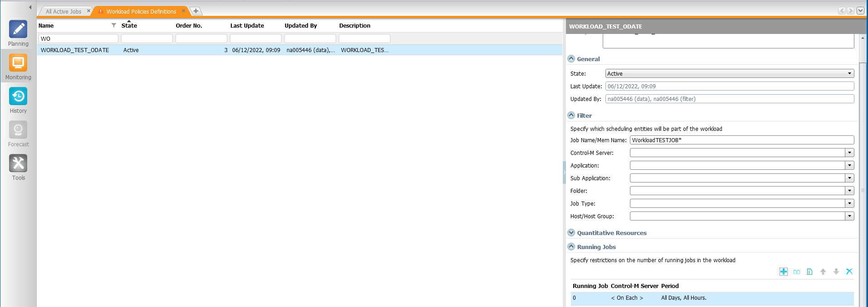Open the Planning domain

click(18, 33)
